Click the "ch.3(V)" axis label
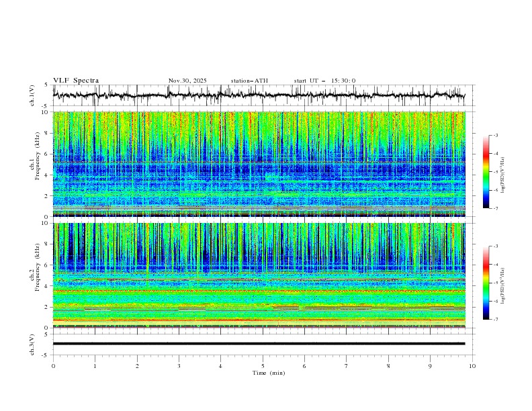Screen dimensions: 532x411 point(32,345)
